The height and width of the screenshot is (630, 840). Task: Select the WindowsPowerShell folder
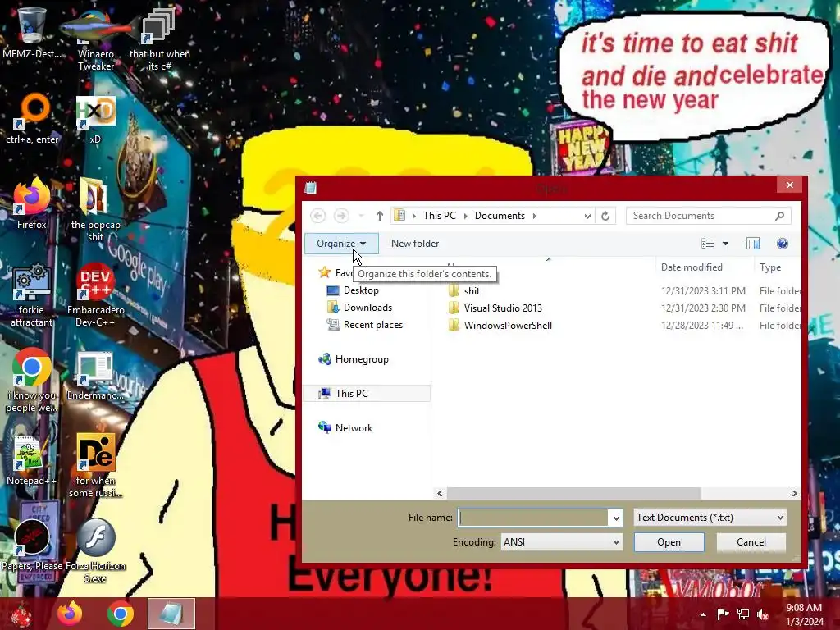click(508, 325)
